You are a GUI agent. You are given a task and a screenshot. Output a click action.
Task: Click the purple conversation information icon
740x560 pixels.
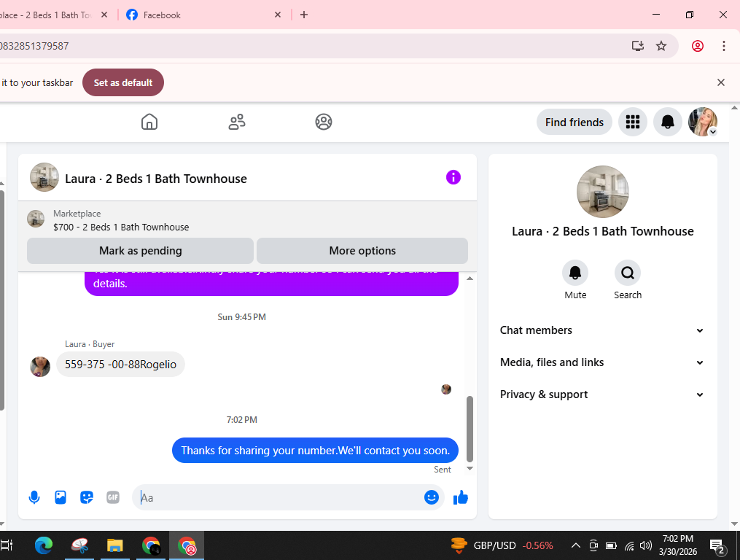[x=453, y=177]
